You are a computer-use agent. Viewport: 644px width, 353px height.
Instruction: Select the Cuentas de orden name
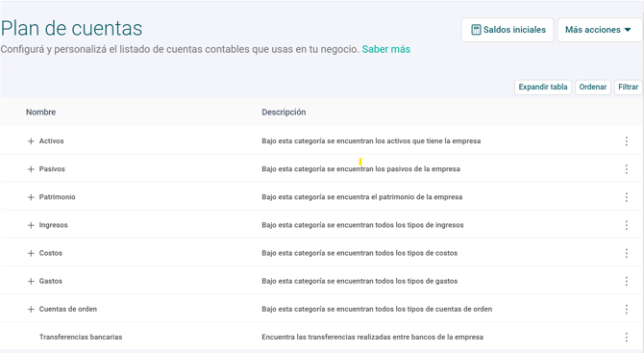coord(68,309)
